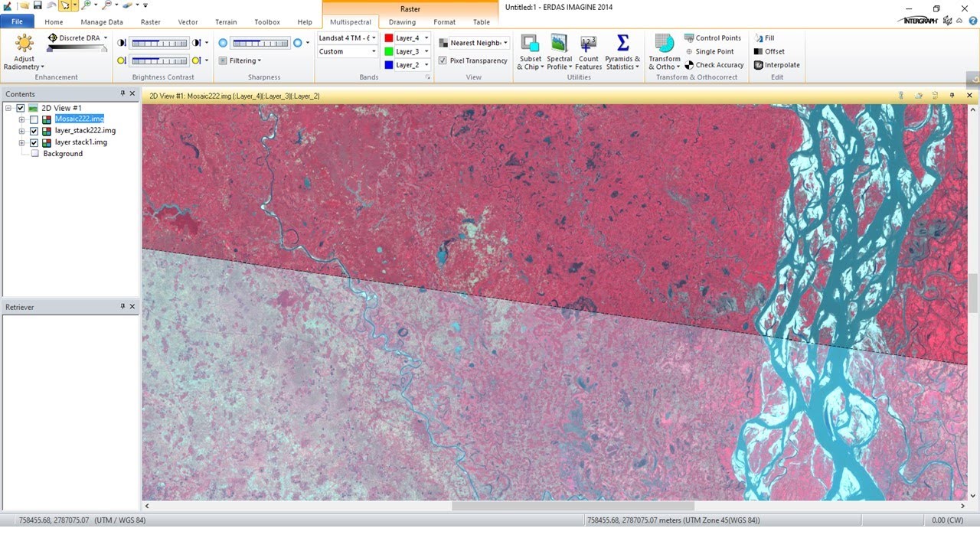This screenshot has width=980, height=551.
Task: Expand the layer stack1.img tree node
Action: (x=21, y=142)
